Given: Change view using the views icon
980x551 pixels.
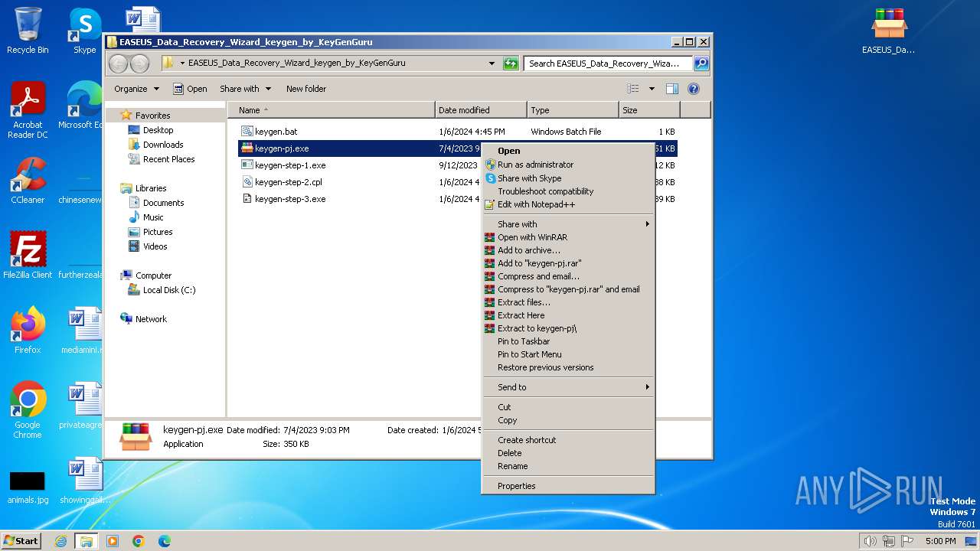Looking at the screenshot, I should pos(633,89).
